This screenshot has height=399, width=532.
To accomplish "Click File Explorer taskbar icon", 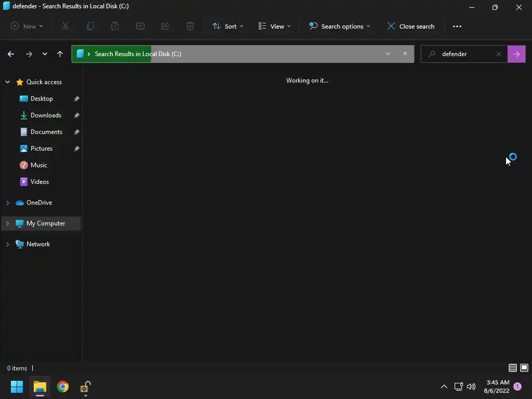I will coord(39,387).
